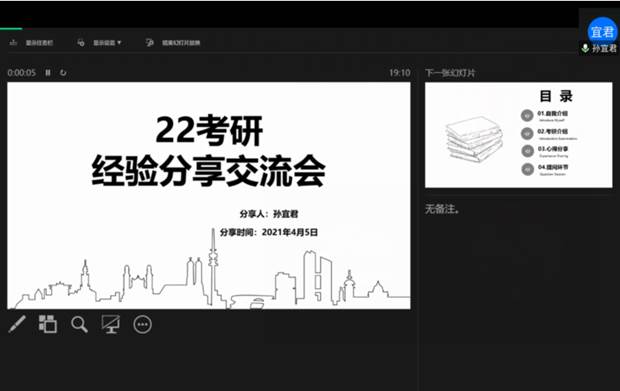Click the show taskbar icon

click(x=13, y=42)
